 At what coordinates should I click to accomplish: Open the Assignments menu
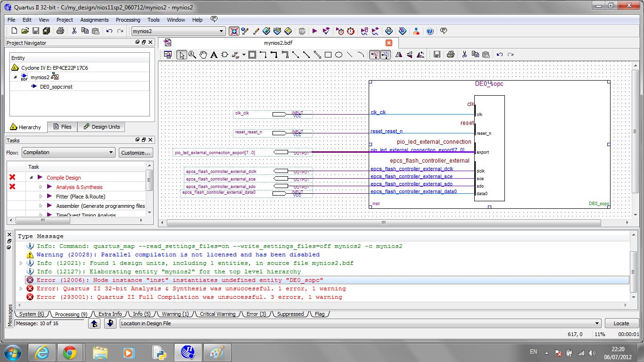(x=94, y=20)
